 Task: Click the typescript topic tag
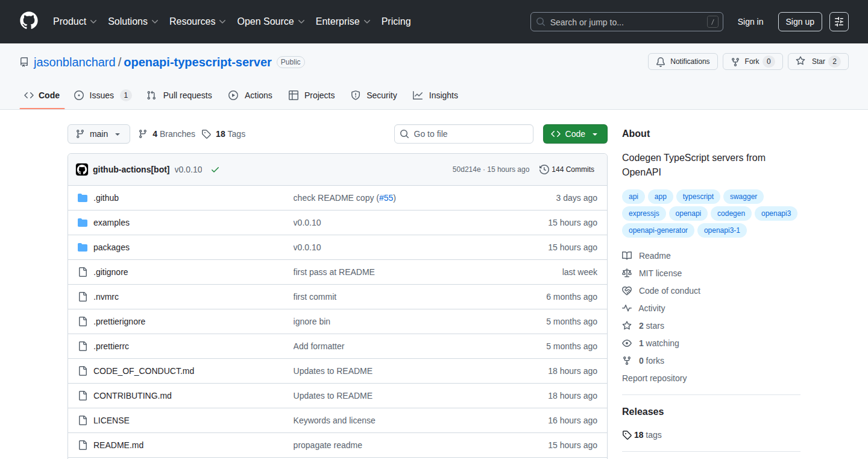click(x=698, y=197)
